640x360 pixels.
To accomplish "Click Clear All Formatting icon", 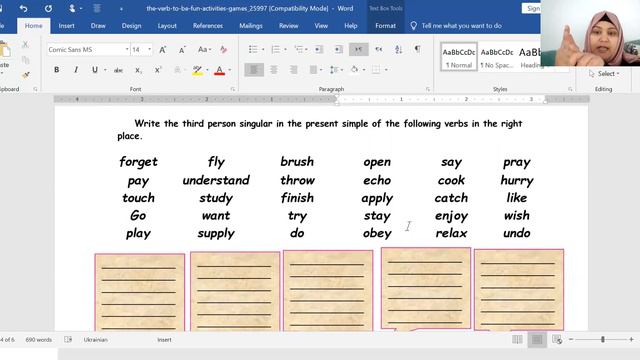I will (224, 50).
